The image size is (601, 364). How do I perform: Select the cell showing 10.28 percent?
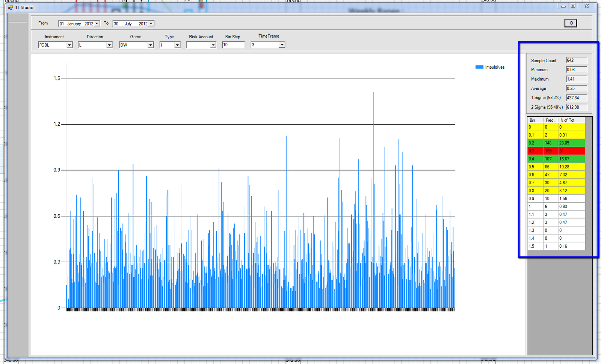pyautogui.click(x=572, y=167)
